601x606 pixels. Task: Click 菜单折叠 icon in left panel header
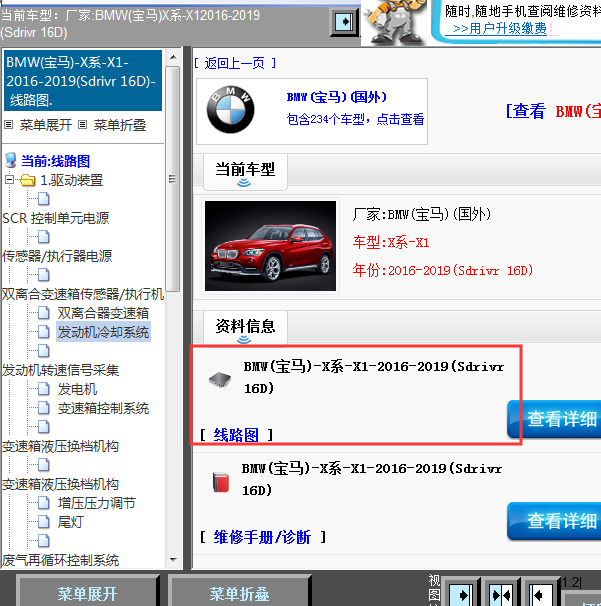click(x=82, y=125)
